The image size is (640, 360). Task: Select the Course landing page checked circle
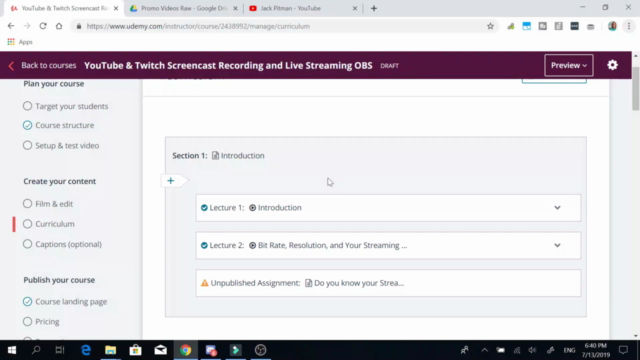pos(27,302)
